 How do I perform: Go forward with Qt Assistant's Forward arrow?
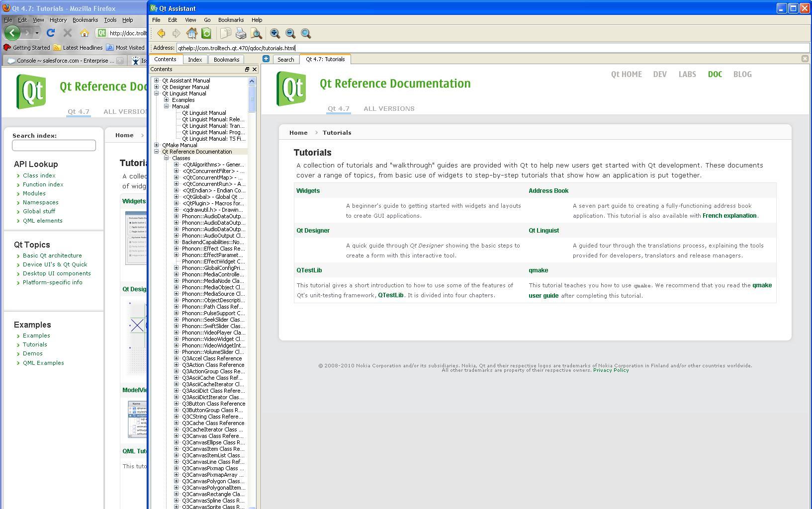coord(176,33)
